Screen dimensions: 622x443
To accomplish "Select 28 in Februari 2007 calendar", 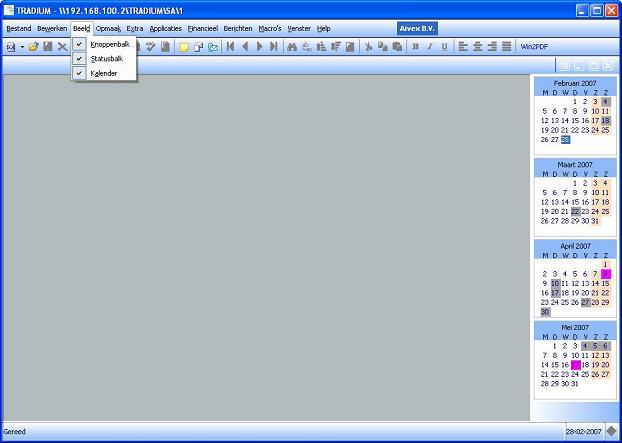I will [x=565, y=139].
